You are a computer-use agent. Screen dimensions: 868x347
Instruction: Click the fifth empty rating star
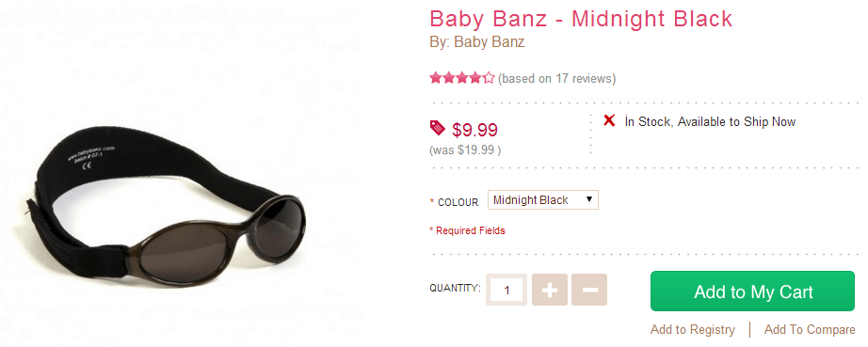click(x=489, y=78)
